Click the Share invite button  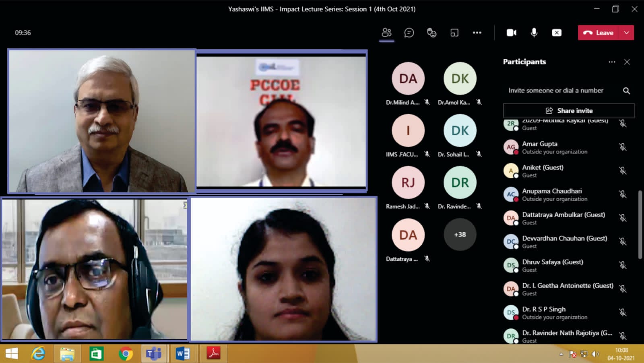pos(569,111)
